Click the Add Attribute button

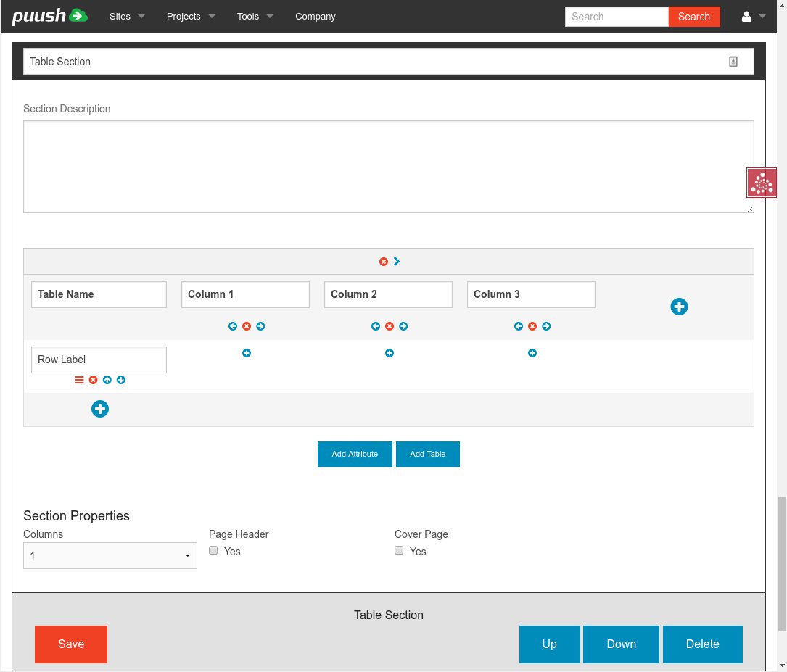point(355,454)
